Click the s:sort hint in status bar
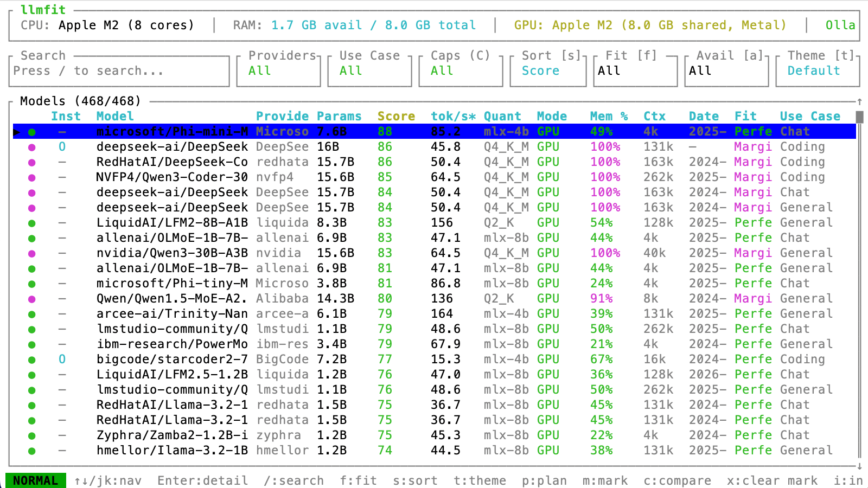Viewport: 868px width, 488px height. 415,480
